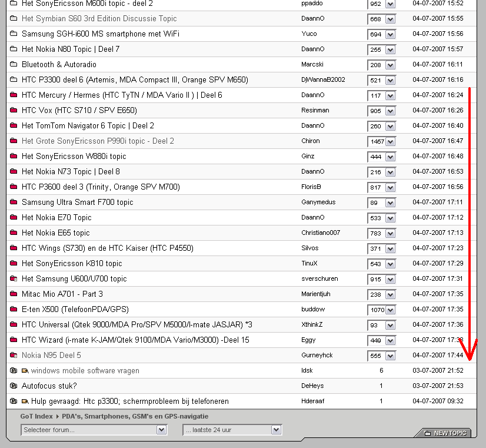Click red folder icon beside Het TomTom Navigator 6
The width and height of the screenshot is (486, 448).
tap(14, 125)
